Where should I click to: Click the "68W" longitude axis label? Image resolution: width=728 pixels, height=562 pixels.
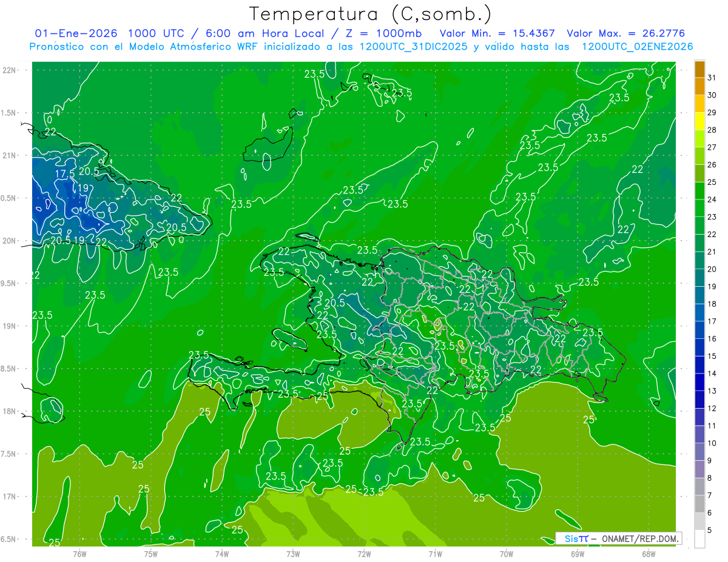[x=649, y=554]
